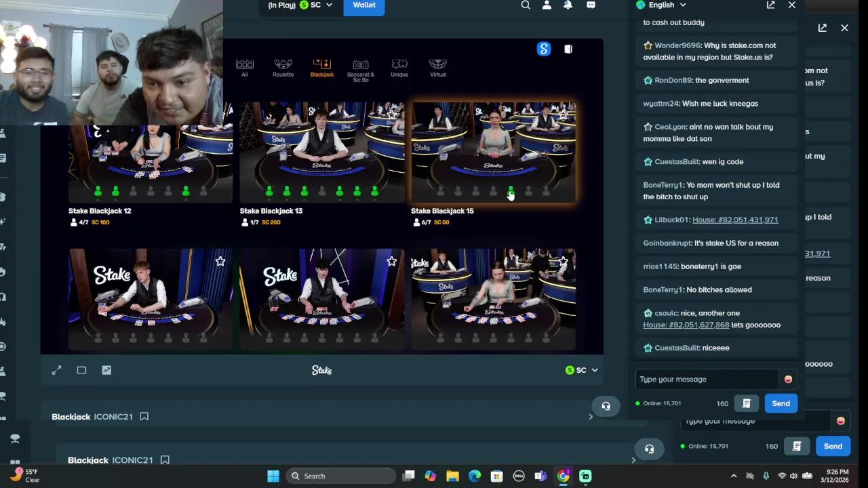Open File Explorer from taskbar

[452, 476]
